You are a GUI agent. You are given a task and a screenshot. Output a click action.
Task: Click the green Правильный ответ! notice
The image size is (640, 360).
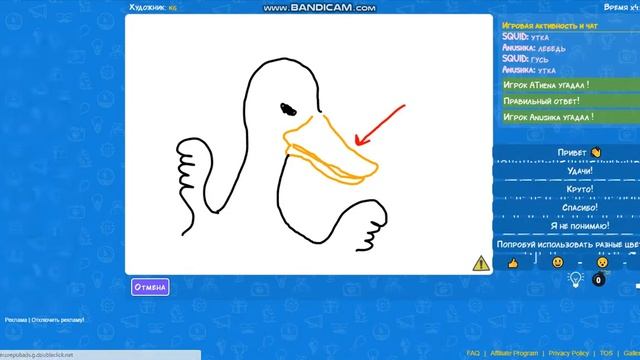(x=571, y=101)
